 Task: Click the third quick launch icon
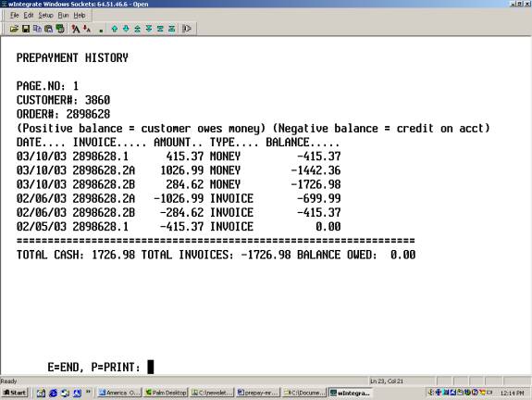pos(65,393)
